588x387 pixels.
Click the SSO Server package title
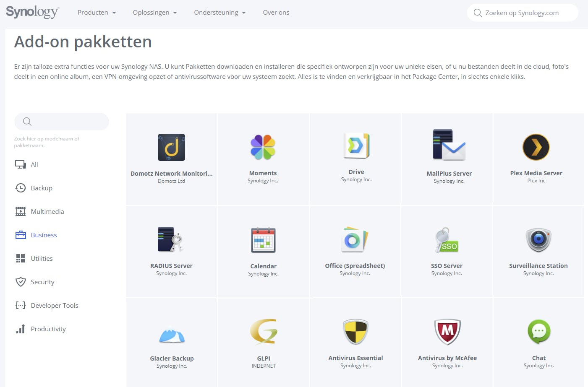point(447,265)
